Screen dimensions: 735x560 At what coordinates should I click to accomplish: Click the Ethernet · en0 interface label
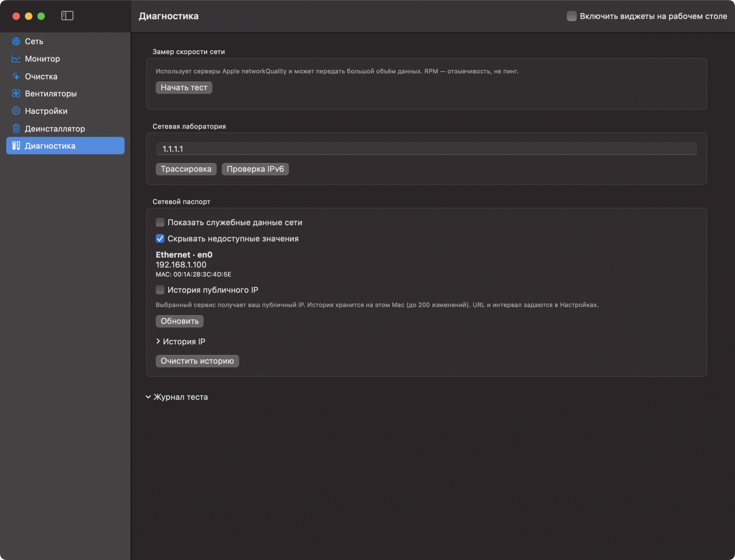(184, 255)
